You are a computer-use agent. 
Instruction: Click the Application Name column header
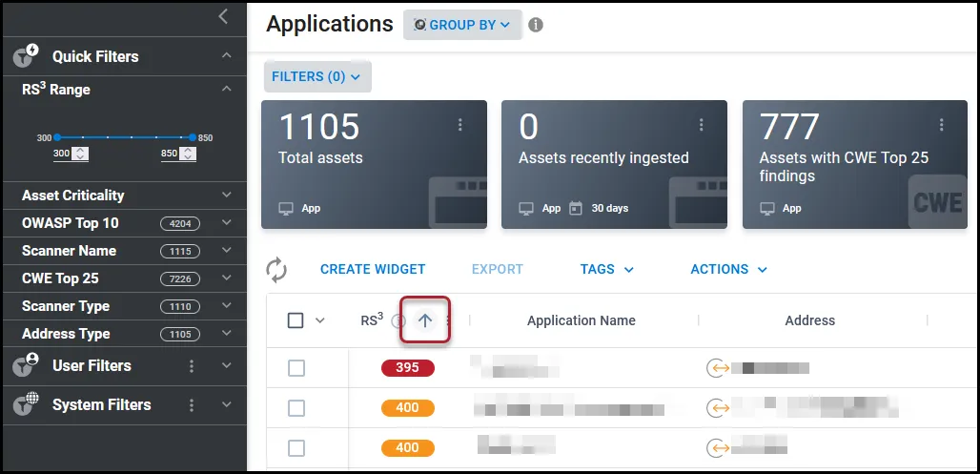click(582, 320)
